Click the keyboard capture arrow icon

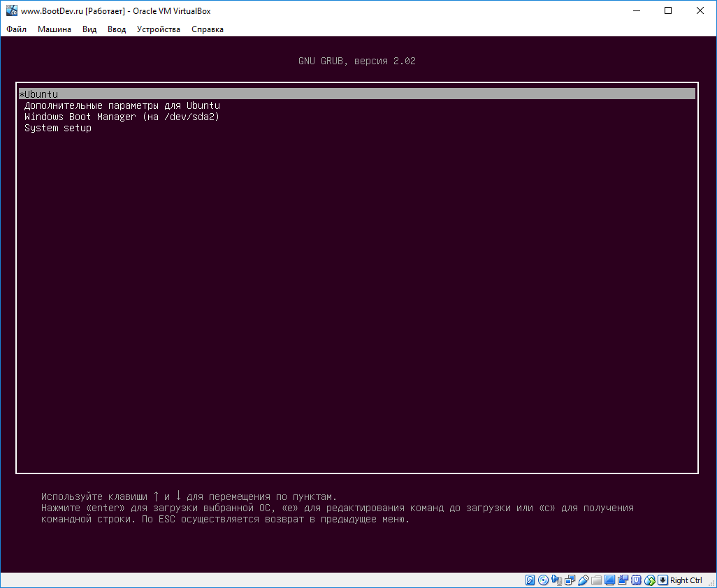pyautogui.click(x=662, y=580)
